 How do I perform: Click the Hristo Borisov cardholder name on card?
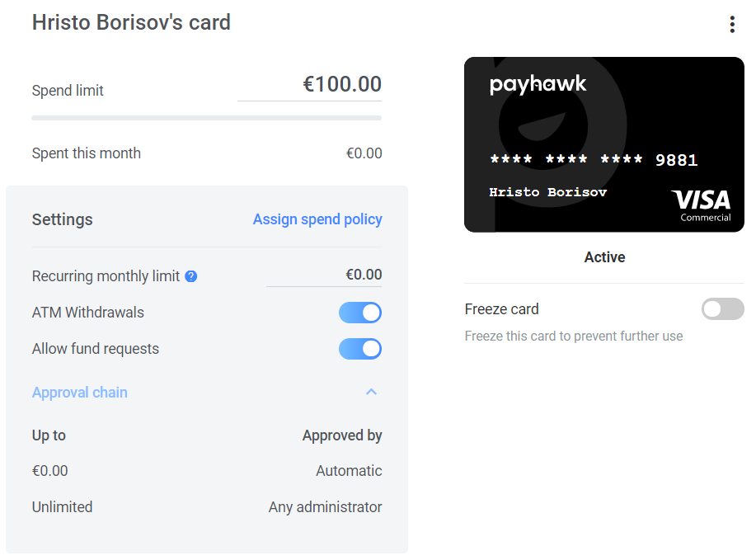click(547, 192)
